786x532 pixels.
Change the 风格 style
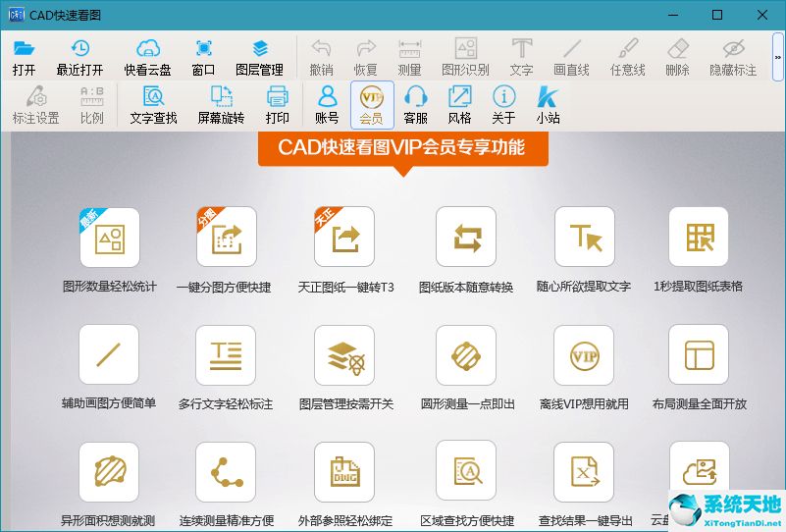[459, 105]
